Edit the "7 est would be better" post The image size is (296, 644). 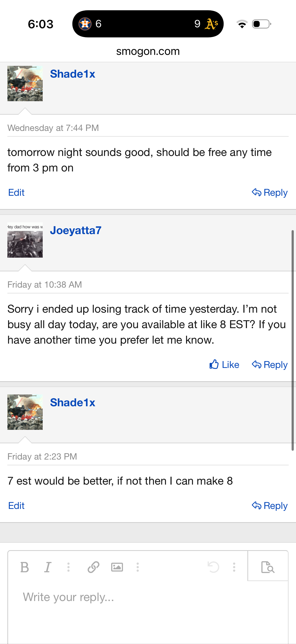pyautogui.click(x=16, y=505)
